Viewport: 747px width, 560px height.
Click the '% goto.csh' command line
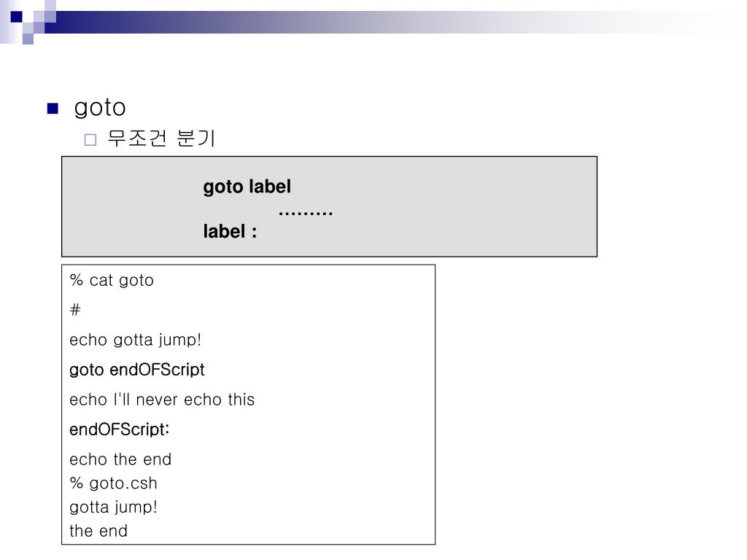click(113, 483)
